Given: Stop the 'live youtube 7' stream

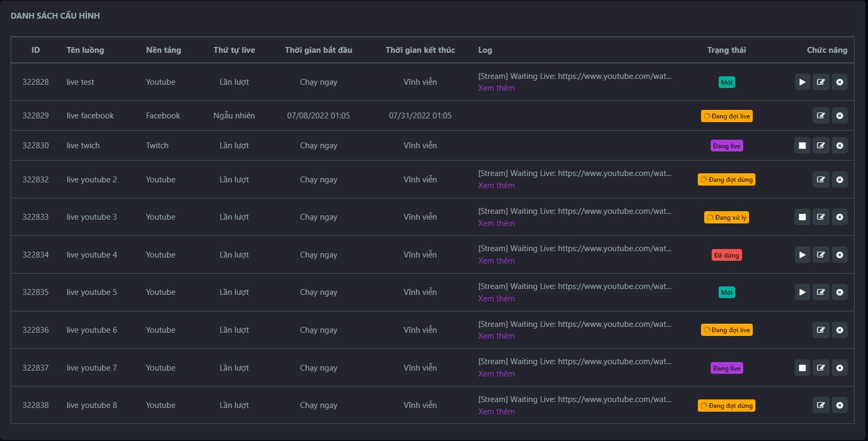Looking at the screenshot, I should coord(802,368).
